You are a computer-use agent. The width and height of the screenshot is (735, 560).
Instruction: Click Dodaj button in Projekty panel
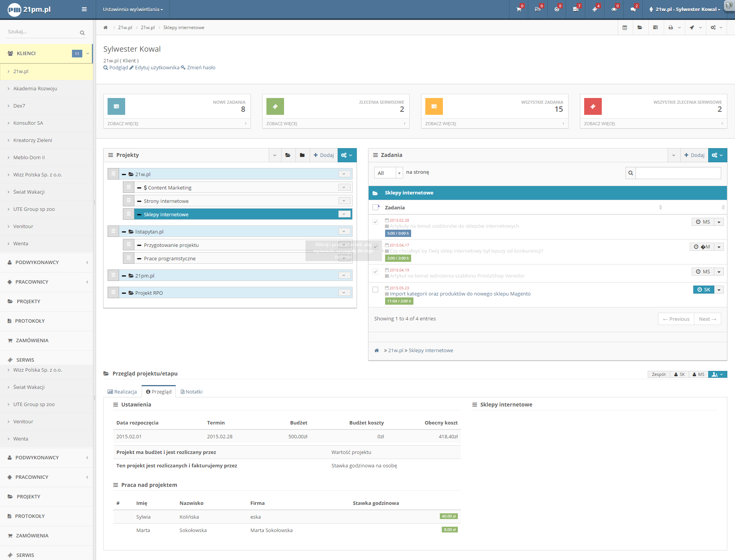pyautogui.click(x=323, y=155)
